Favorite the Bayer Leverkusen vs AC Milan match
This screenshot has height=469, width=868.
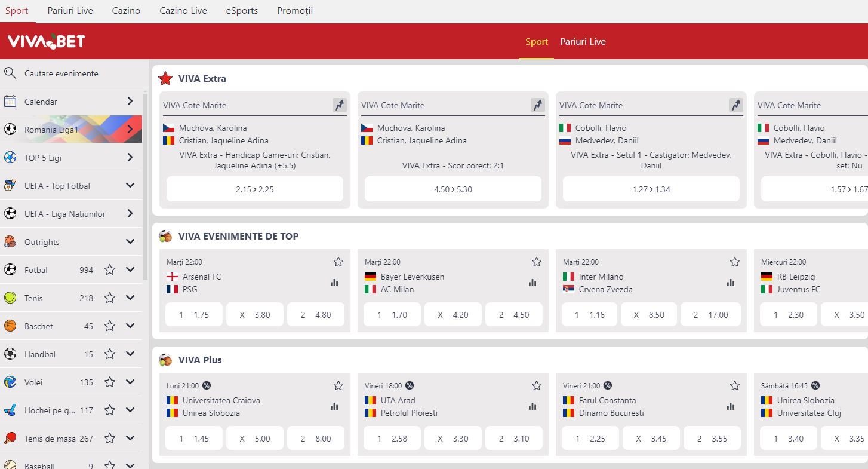click(x=537, y=262)
